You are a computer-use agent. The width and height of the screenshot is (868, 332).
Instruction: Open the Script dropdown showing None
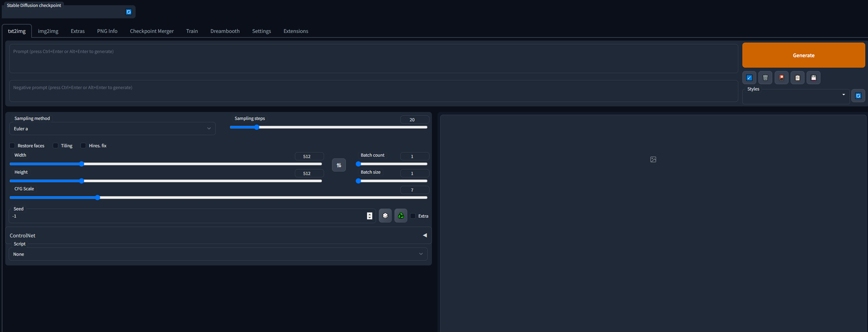218,254
